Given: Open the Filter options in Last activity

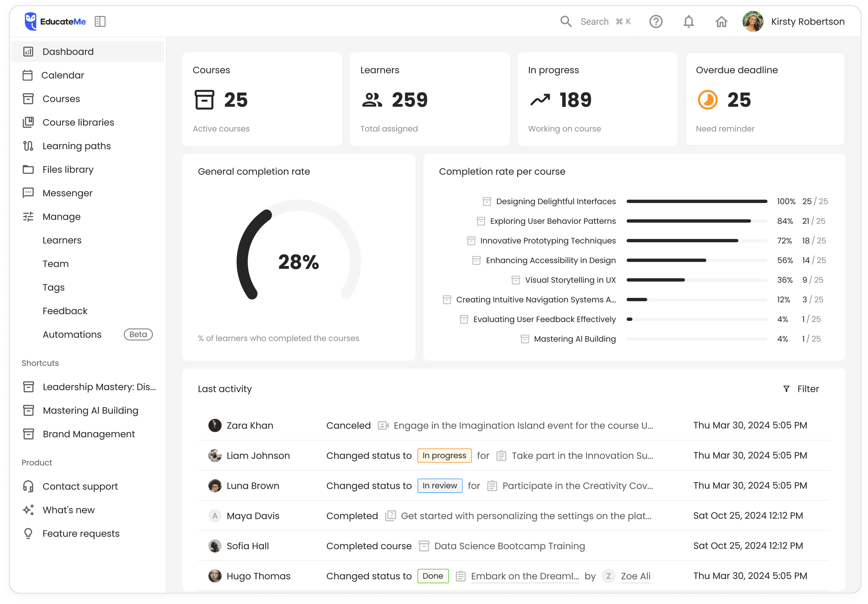Looking at the screenshot, I should point(801,389).
